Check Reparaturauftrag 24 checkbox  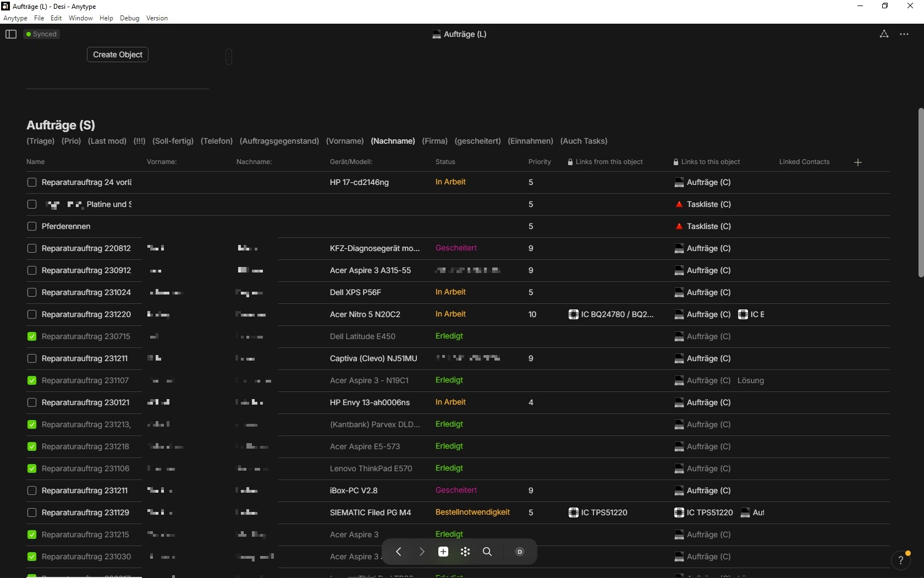[x=32, y=182]
